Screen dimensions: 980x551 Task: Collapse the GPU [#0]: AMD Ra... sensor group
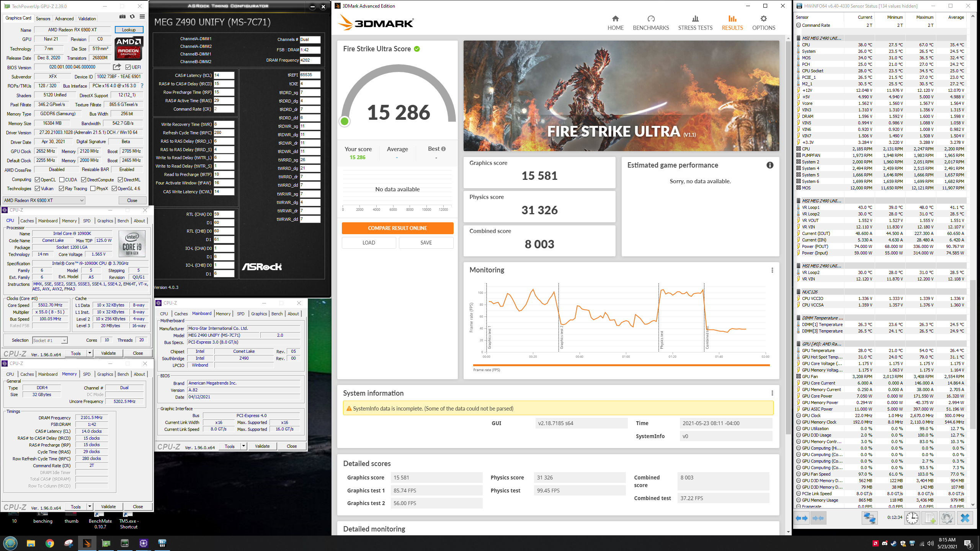tap(798, 344)
